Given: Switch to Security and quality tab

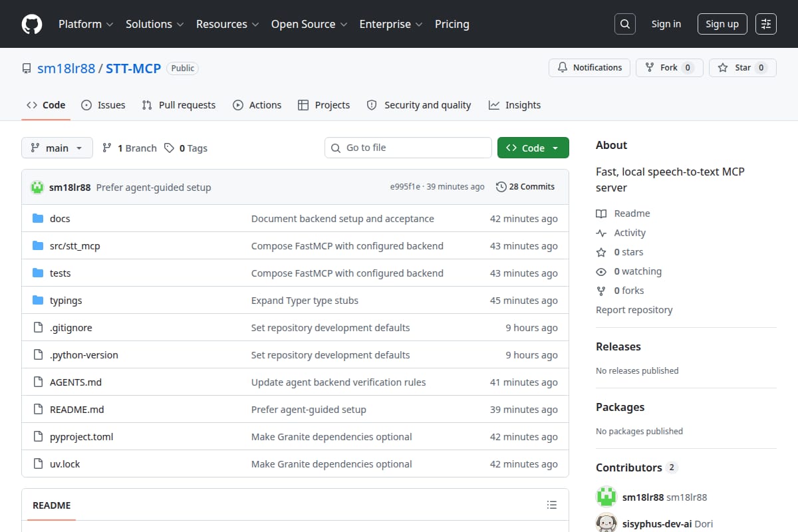Looking at the screenshot, I should click(419, 105).
